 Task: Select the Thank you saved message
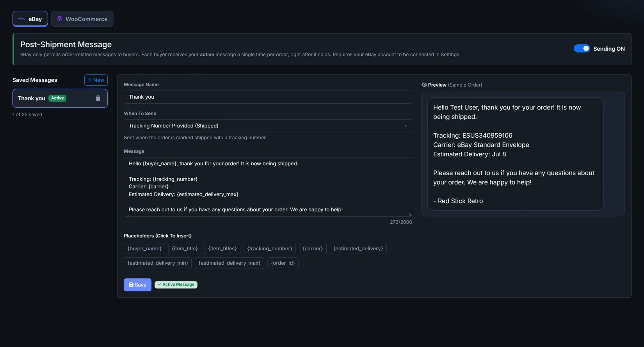(x=60, y=98)
